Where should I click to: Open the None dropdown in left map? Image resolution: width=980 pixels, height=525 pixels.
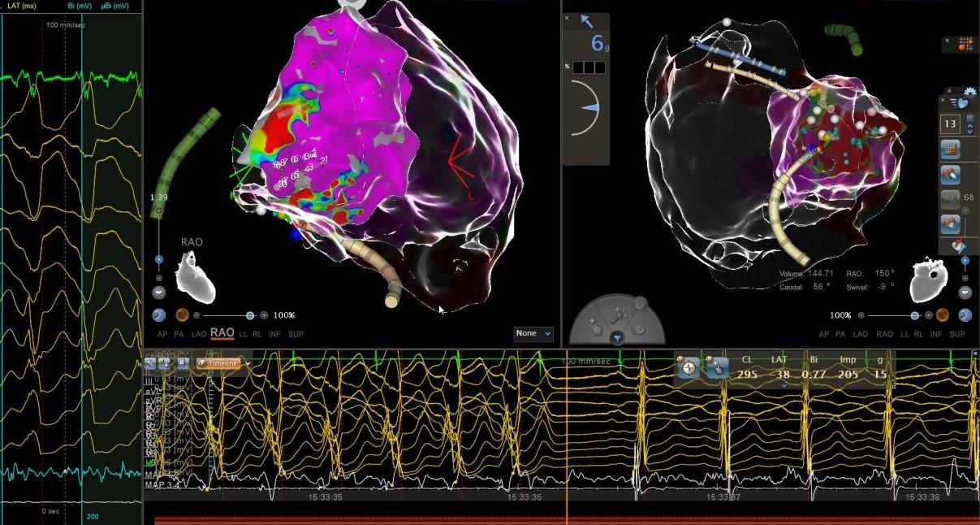point(533,333)
